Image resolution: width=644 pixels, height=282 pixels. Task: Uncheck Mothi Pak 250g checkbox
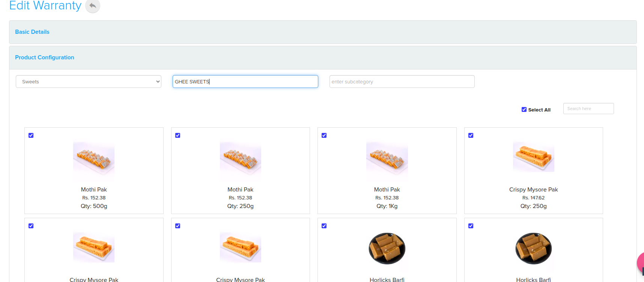(178, 135)
